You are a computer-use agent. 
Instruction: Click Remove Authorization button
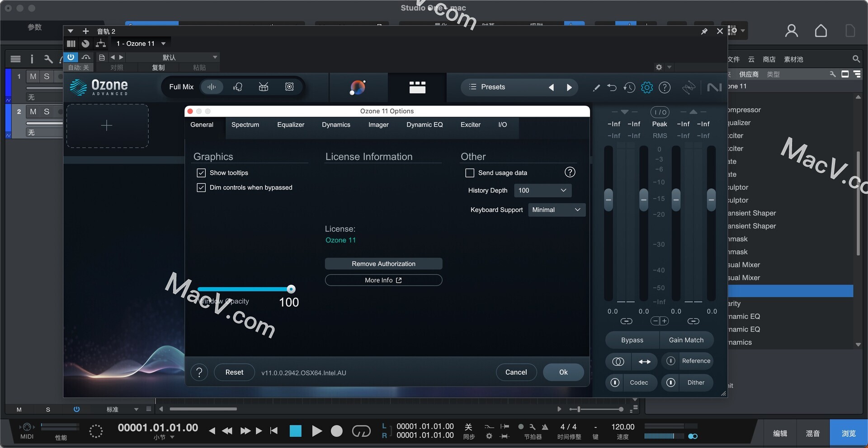point(383,264)
